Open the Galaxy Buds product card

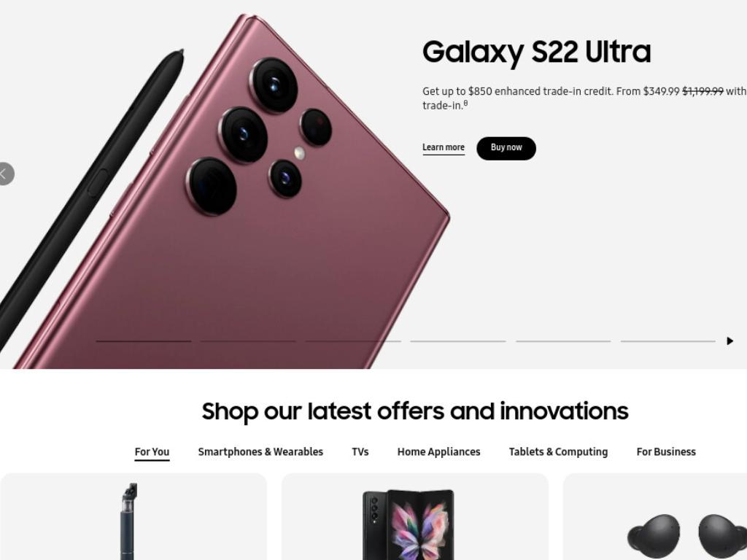click(x=655, y=517)
